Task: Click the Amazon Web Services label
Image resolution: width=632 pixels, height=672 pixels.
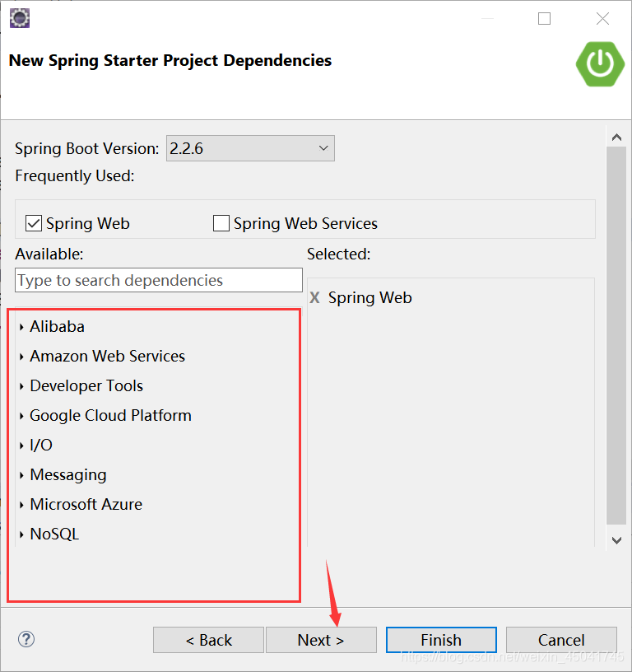Action: (108, 356)
